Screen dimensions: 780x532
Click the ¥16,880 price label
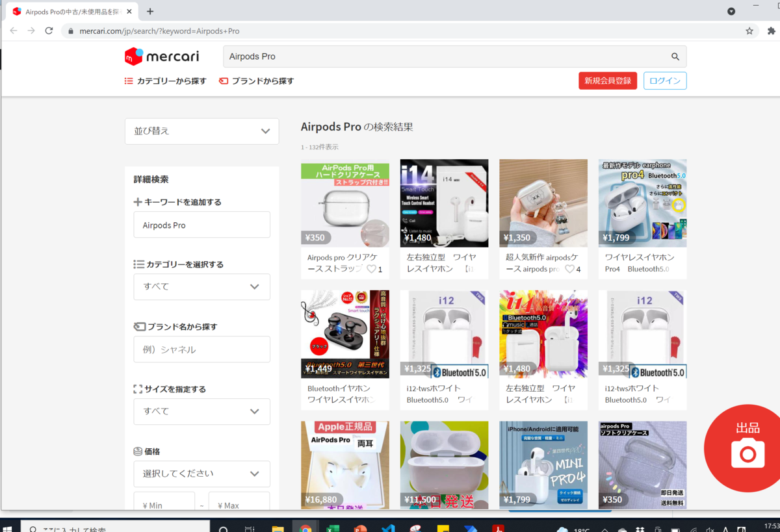pyautogui.click(x=322, y=500)
